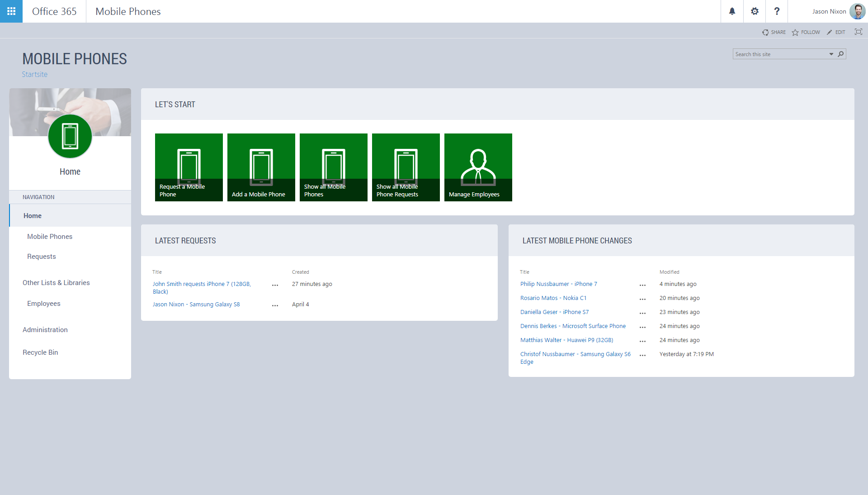The image size is (868, 495).
Task: Open the Startsite breadcrumb link
Action: [x=34, y=74]
